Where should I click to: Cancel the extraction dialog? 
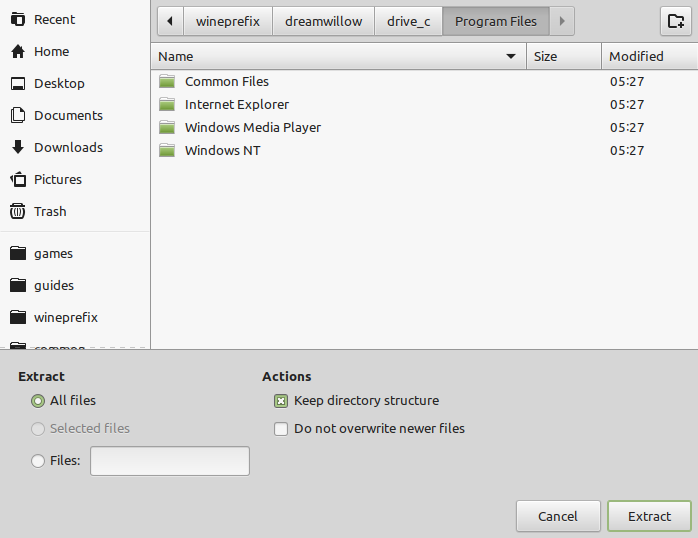click(558, 516)
